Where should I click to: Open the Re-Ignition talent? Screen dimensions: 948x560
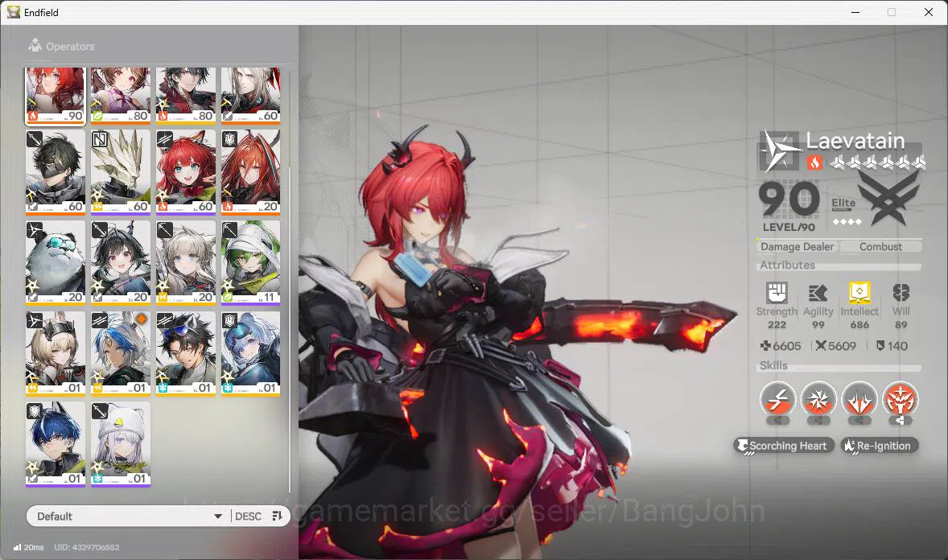[880, 446]
